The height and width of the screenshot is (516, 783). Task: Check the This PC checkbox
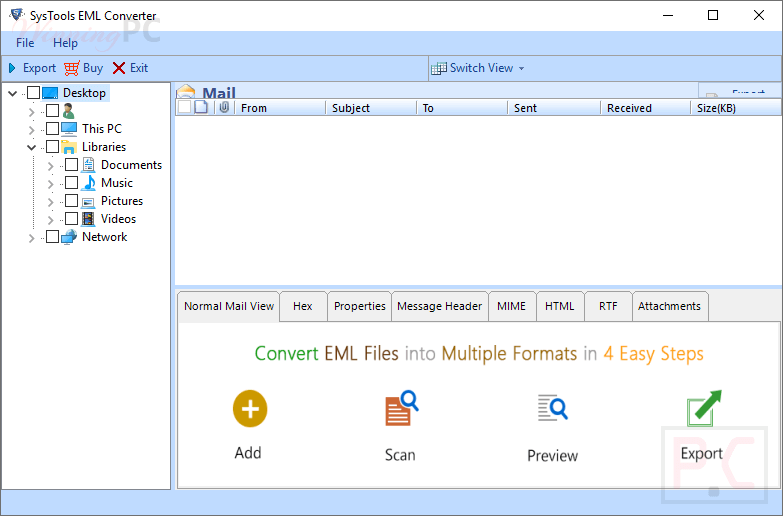point(52,129)
